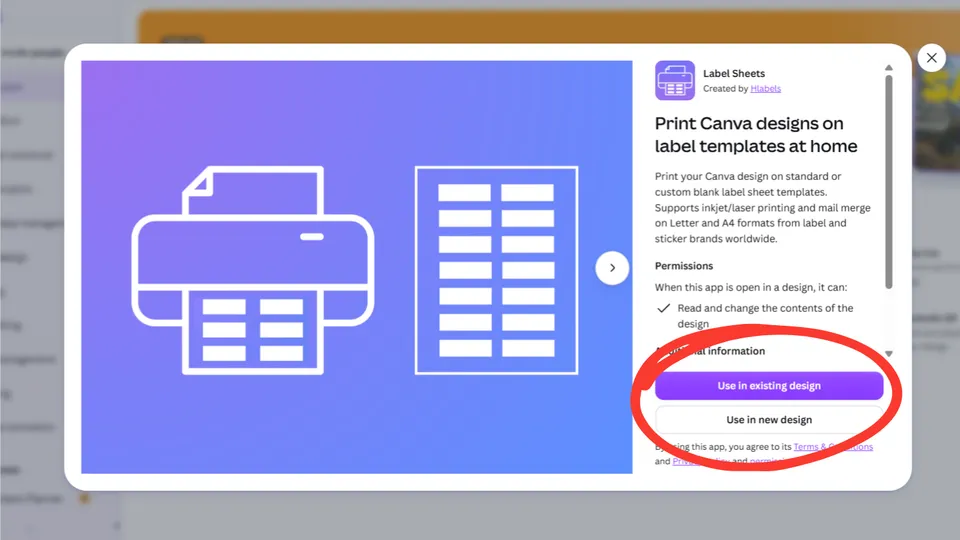The height and width of the screenshot is (540, 960).
Task: Click the Label Sheets app icon
Action: pyautogui.click(x=675, y=80)
